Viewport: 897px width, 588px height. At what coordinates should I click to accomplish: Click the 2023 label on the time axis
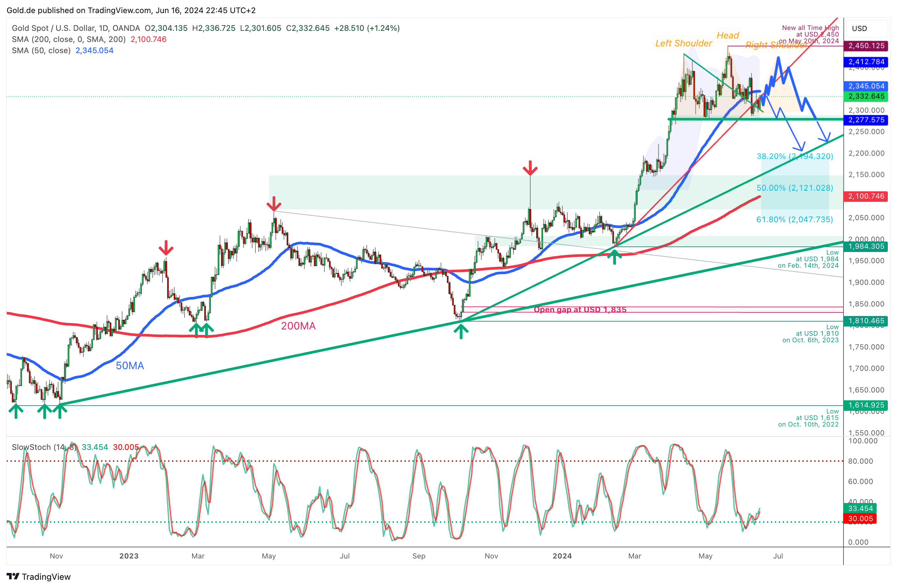129,556
